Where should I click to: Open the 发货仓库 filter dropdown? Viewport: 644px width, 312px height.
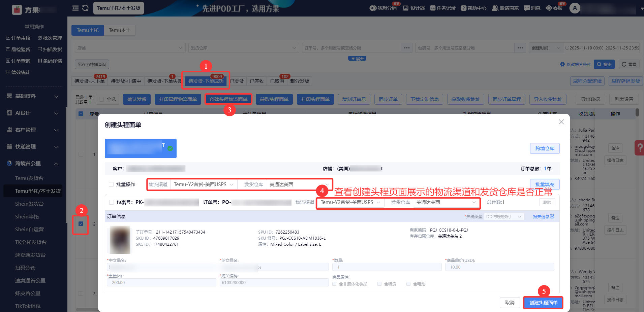(244, 48)
